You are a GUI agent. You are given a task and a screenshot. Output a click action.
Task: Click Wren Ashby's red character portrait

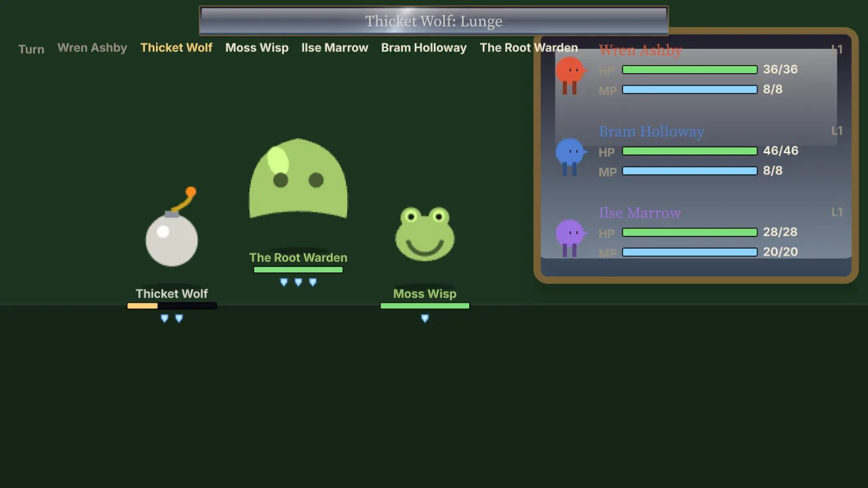click(x=570, y=75)
